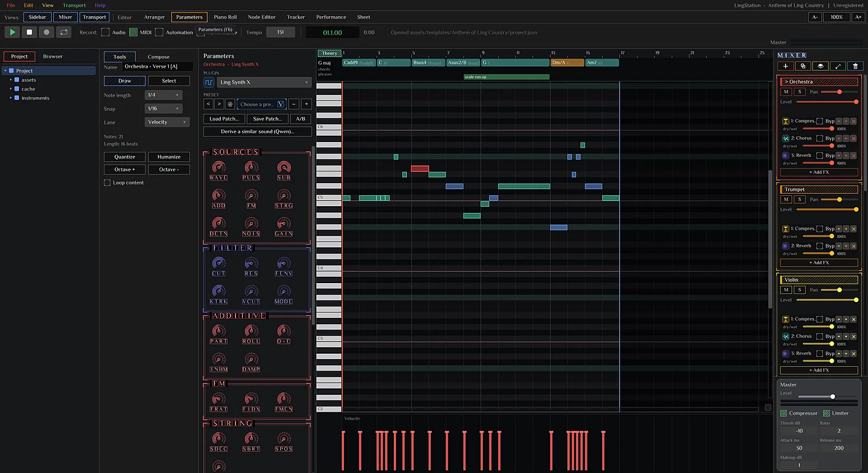Toggle the Master Compressor checkbox
The width and height of the screenshot is (868, 473).
[x=783, y=413]
